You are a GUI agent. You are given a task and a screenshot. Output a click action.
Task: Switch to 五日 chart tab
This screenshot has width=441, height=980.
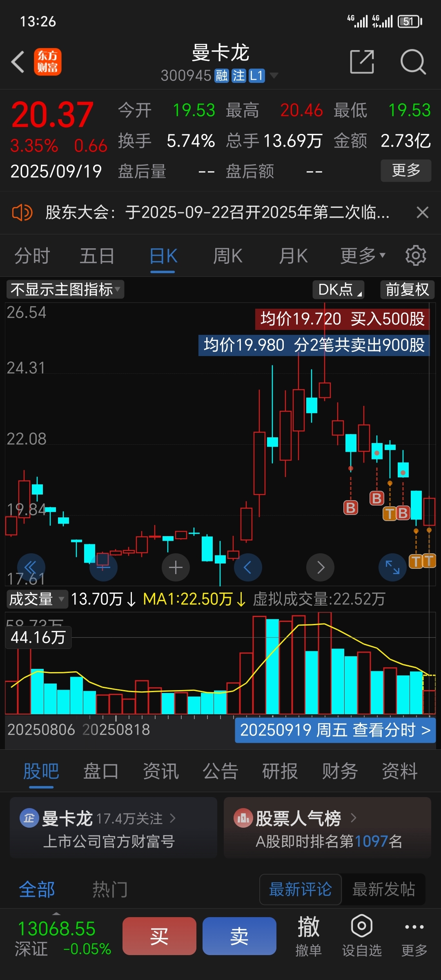[97, 256]
